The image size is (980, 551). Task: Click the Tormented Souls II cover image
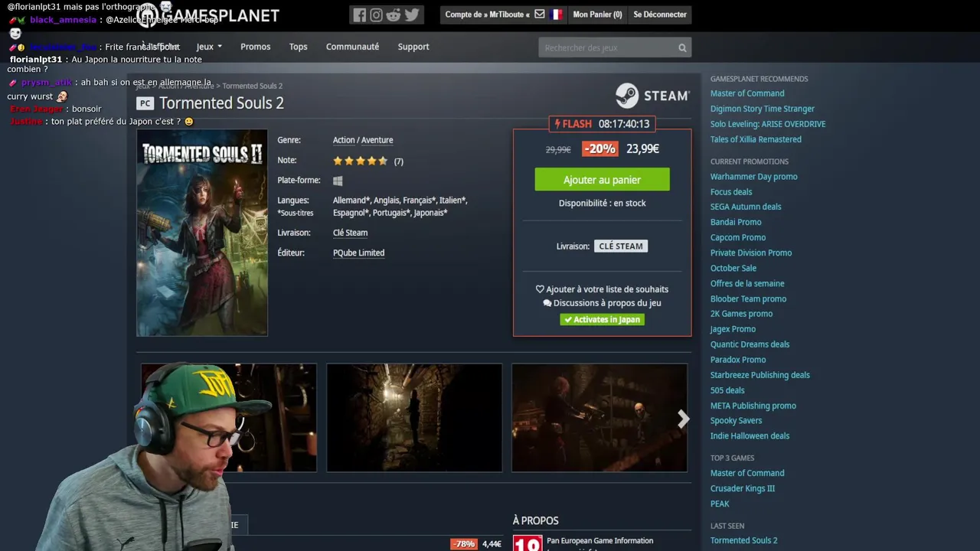pyautogui.click(x=202, y=233)
